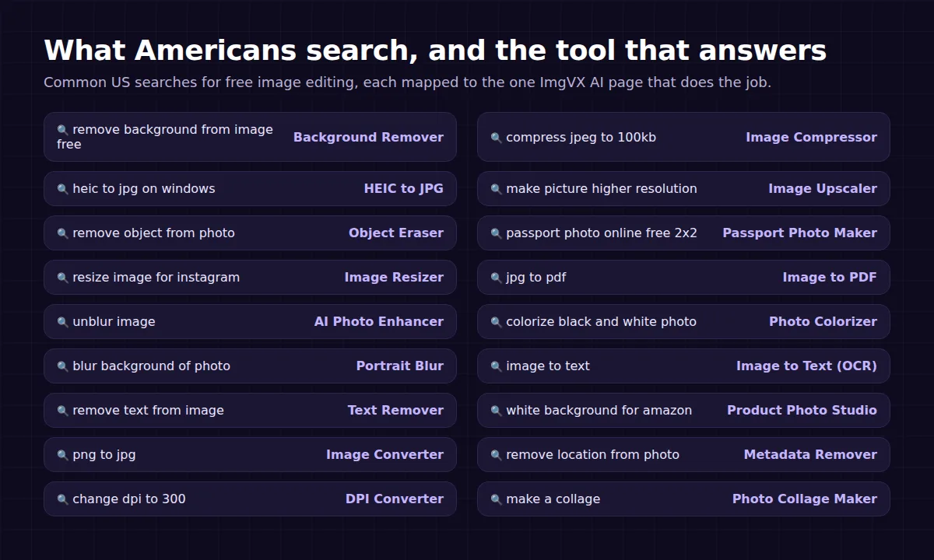Image resolution: width=934 pixels, height=560 pixels.
Task: Open the Image Converter link
Action: tap(384, 454)
